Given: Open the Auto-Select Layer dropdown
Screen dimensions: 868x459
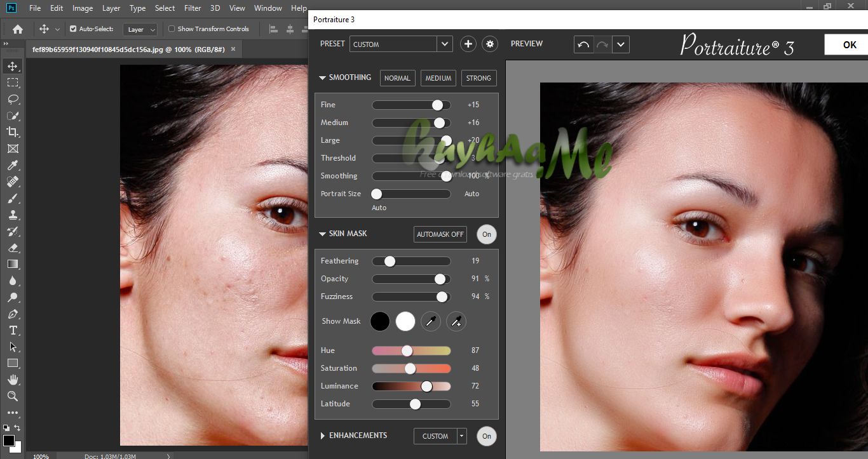Looking at the screenshot, I should [x=141, y=29].
